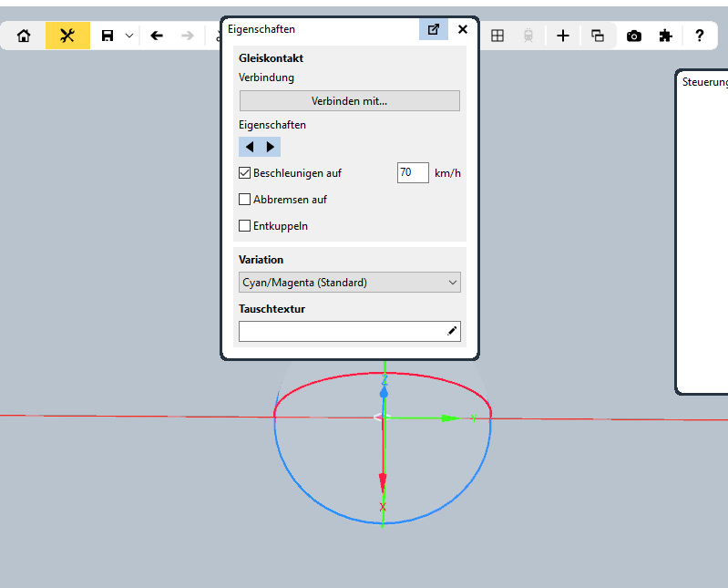Open help question mark icon
728x588 pixels.
point(699,36)
